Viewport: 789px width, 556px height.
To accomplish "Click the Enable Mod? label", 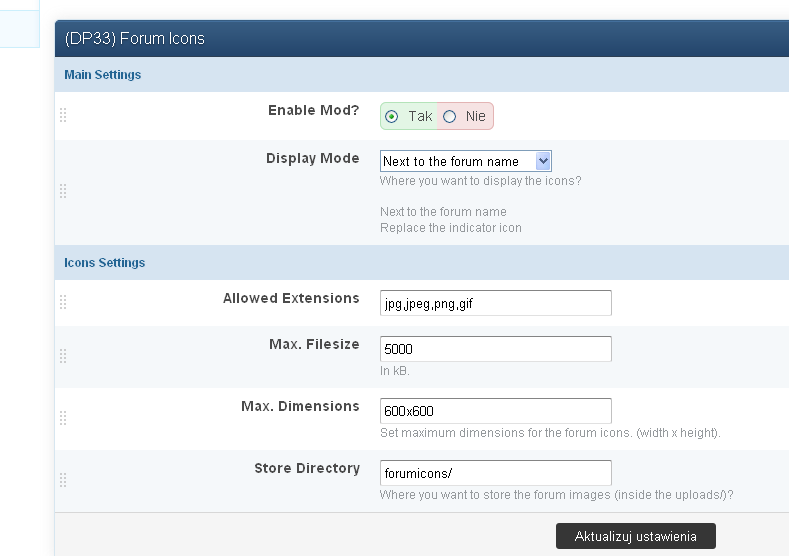I will [313, 110].
